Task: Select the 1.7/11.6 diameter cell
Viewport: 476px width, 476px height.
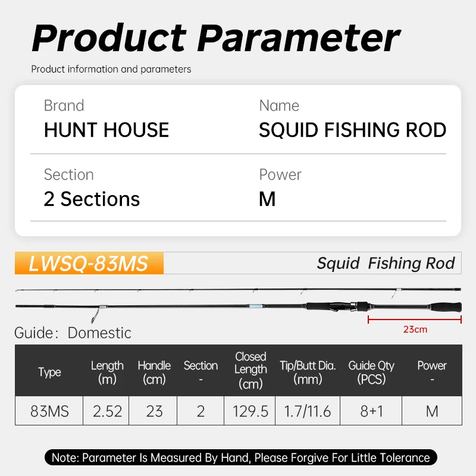Action: click(308, 411)
